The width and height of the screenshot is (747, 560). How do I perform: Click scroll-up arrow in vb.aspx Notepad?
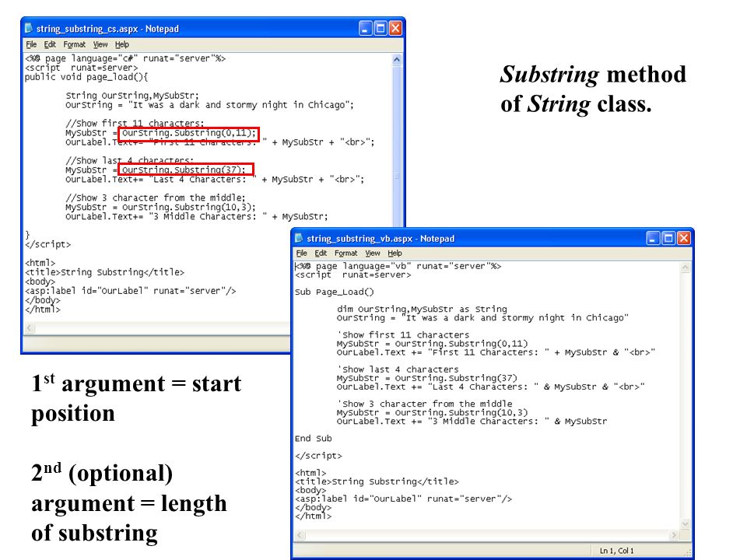(685, 267)
